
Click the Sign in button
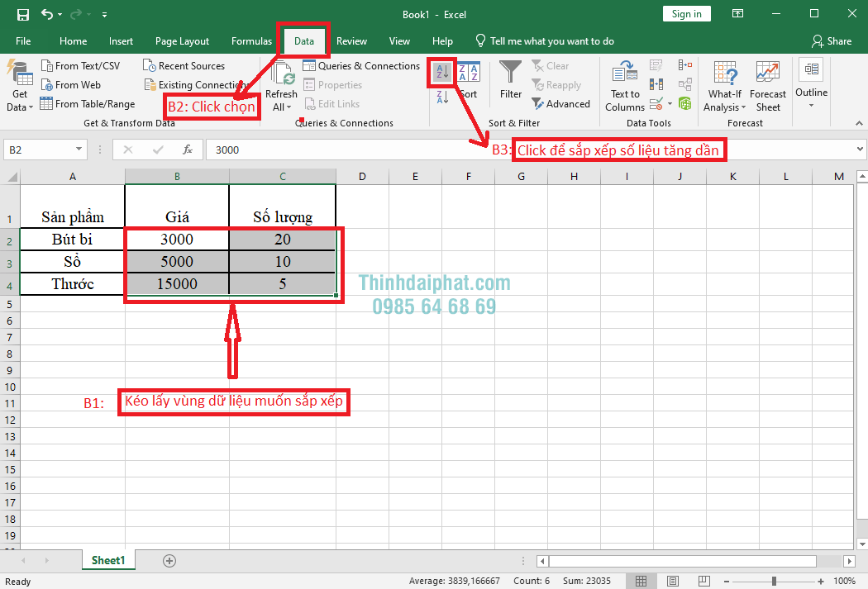pos(686,14)
